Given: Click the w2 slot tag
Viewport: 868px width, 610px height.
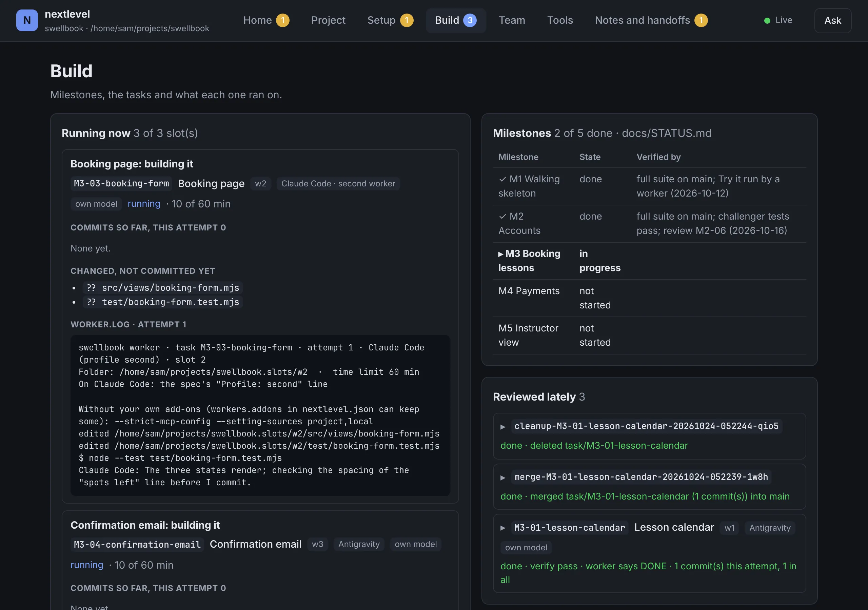Looking at the screenshot, I should (260, 184).
